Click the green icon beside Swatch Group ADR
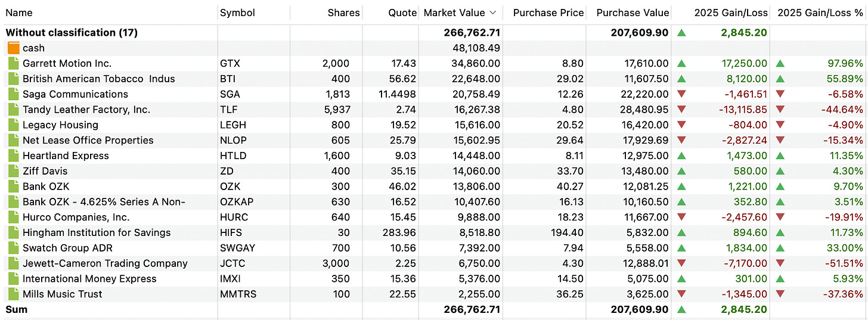 click(x=14, y=248)
